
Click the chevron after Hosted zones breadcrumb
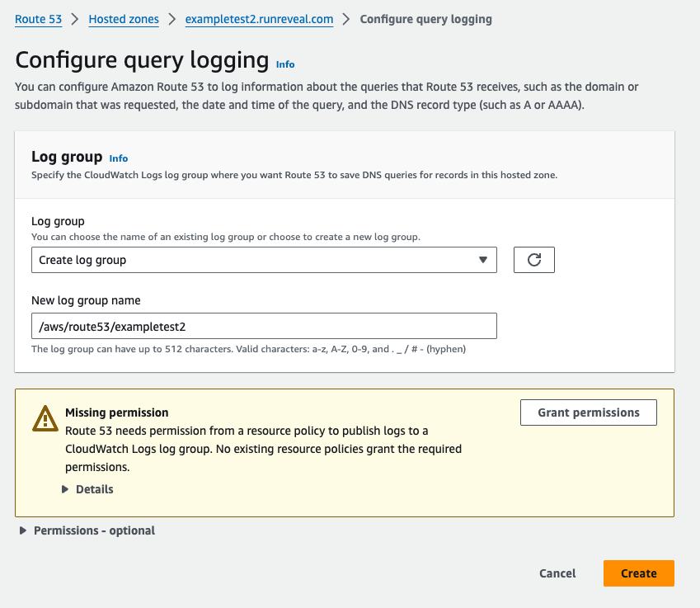pos(172,19)
